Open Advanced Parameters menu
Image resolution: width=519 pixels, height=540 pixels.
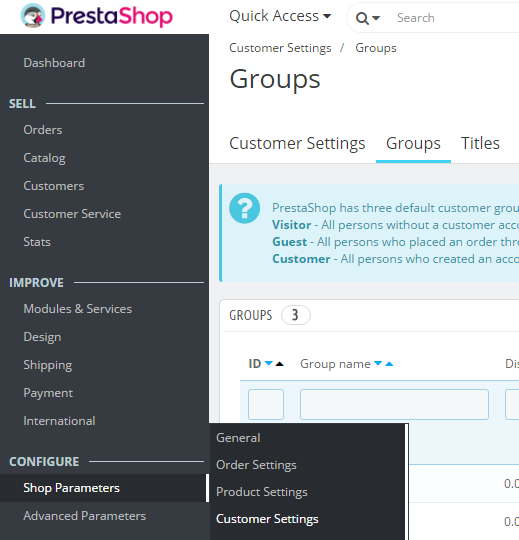(85, 516)
